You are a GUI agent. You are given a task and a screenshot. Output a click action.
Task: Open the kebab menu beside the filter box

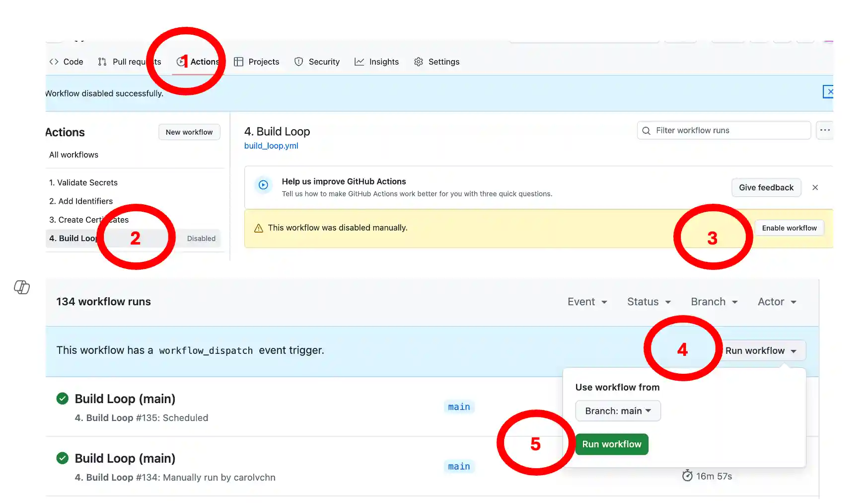825,130
